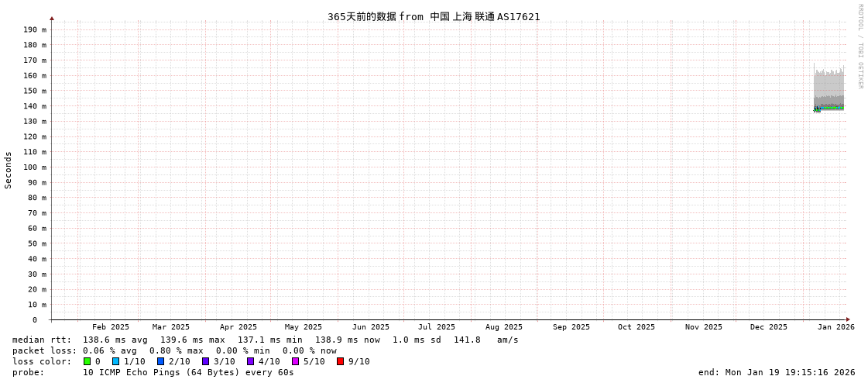Click the graph title mentioning AS17621
Screen dimensions: 868x383
point(434,16)
